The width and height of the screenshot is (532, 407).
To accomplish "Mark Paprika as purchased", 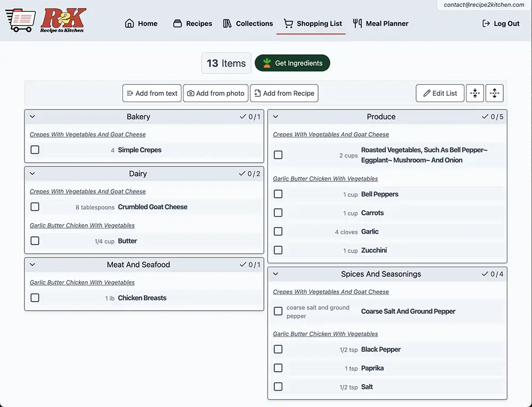I will coord(278,368).
